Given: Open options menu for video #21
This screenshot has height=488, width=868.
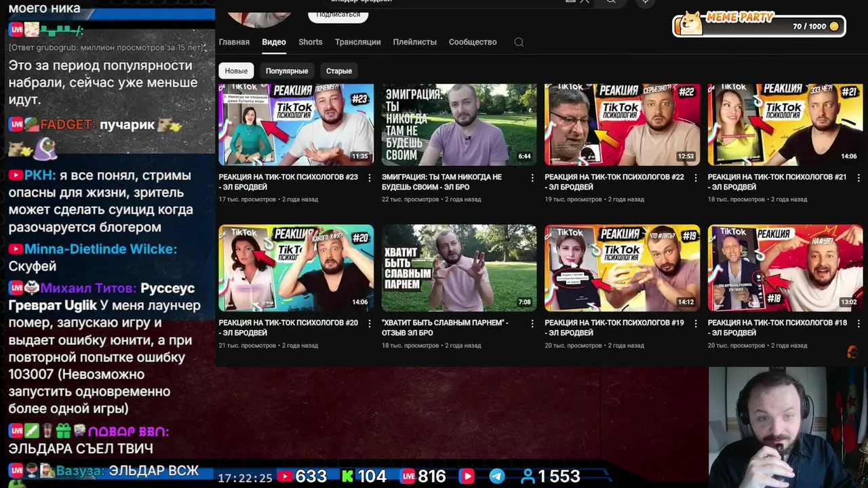Looking at the screenshot, I should (x=859, y=178).
